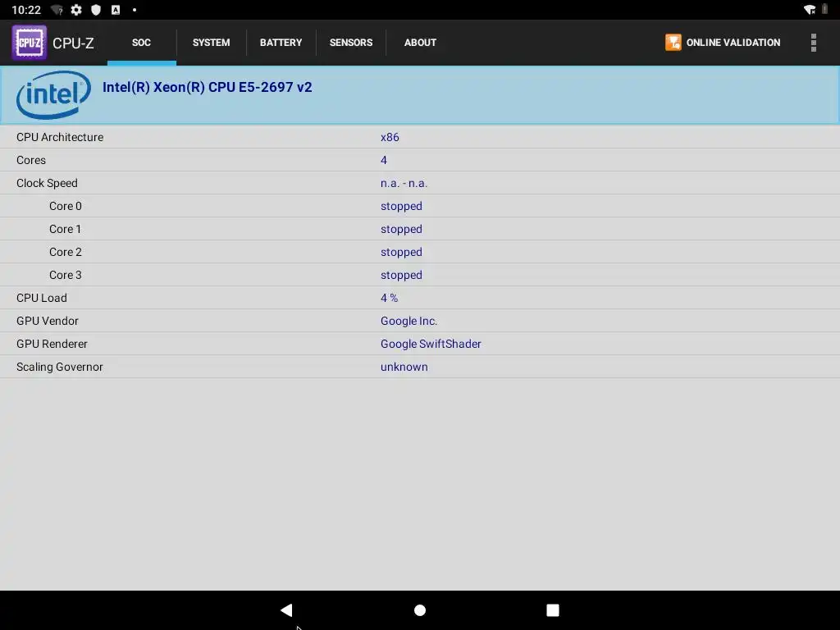Image resolution: width=840 pixels, height=630 pixels.
Task: Click the 'Core 0' label
Action: 66,206
